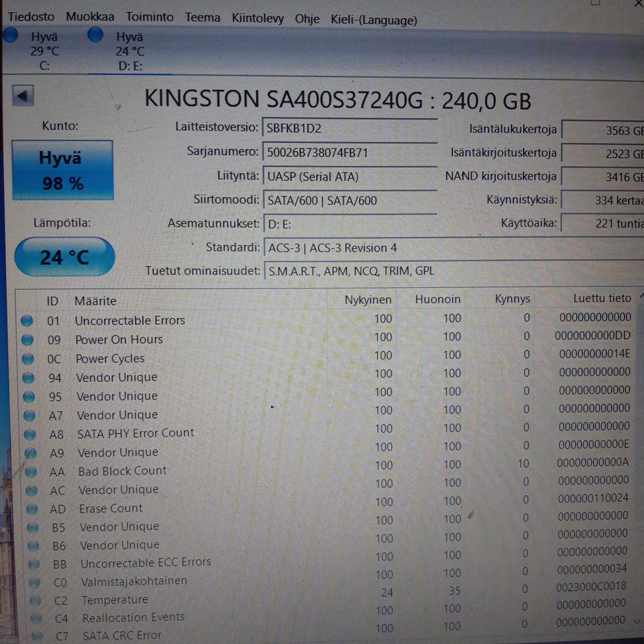Click status dot of SATA PHY Error Count row

pos(30,434)
